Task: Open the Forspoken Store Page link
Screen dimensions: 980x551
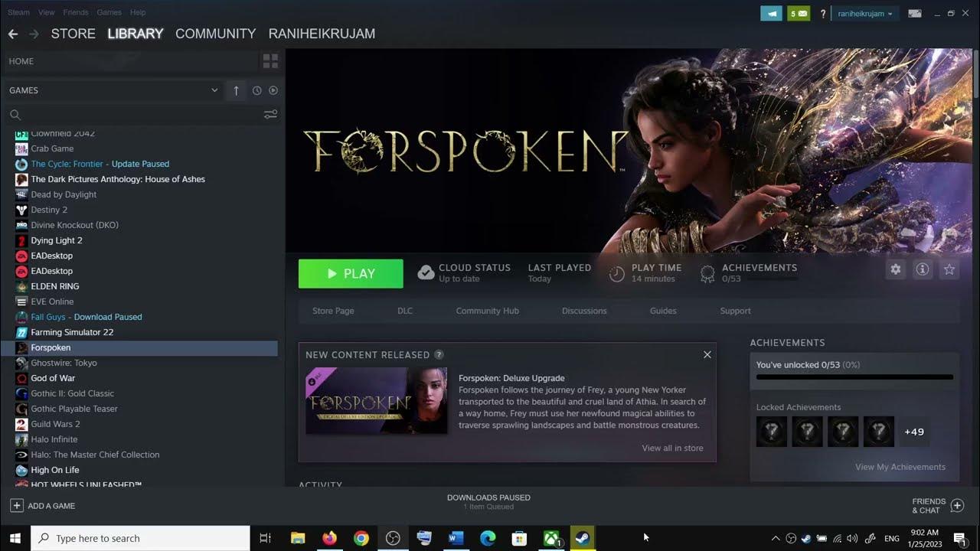Action: point(333,311)
